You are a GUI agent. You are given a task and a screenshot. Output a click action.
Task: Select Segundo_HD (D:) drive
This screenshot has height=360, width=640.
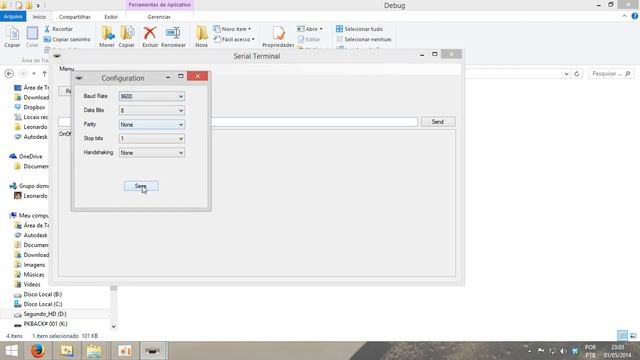pyautogui.click(x=40, y=314)
